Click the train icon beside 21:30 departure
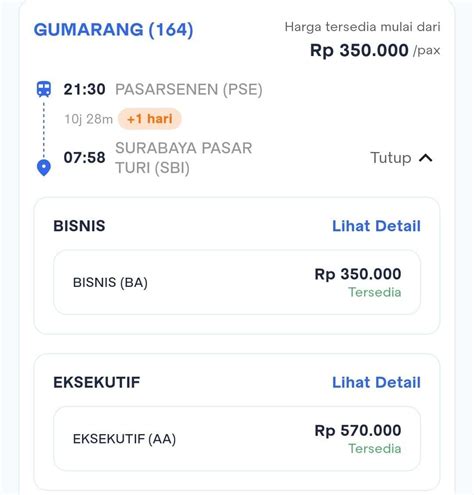Screen dimensions: 474x495 (44, 89)
